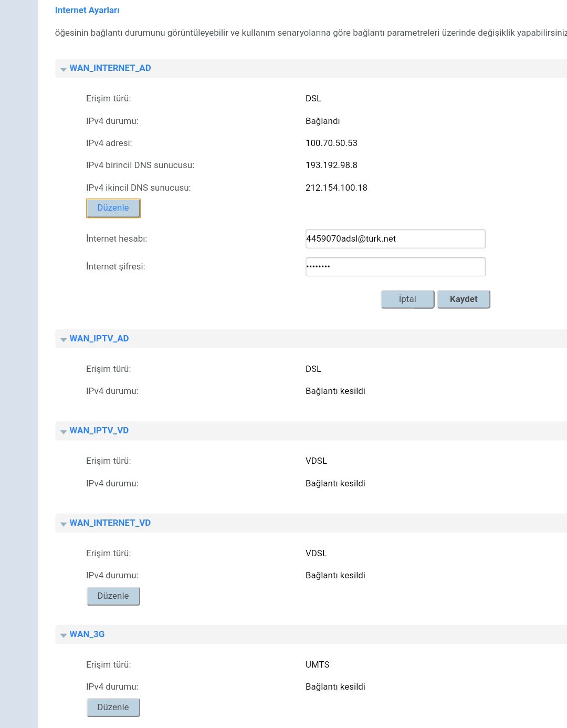Image resolution: width=567 pixels, height=728 pixels.
Task: Select IPv4 address value 100.70.50.53
Action: point(331,143)
